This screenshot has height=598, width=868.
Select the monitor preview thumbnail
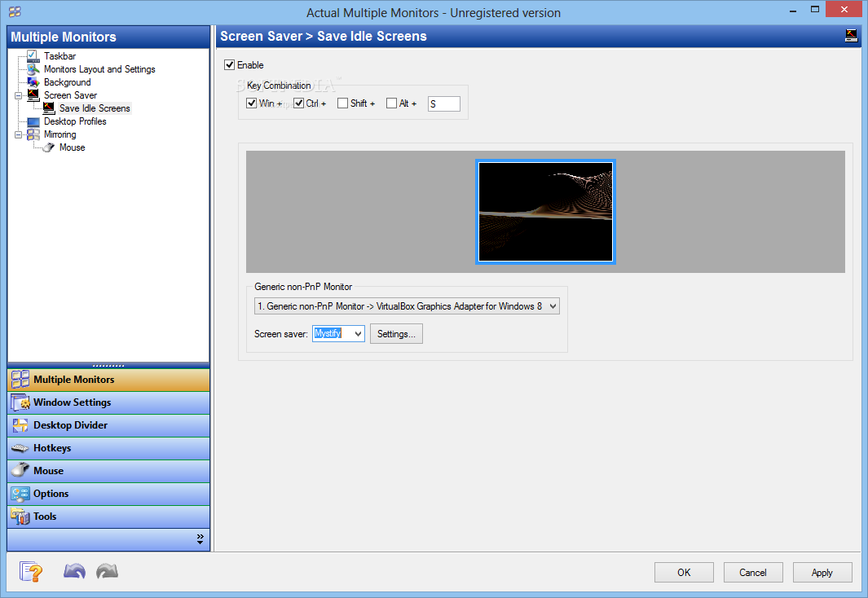pos(545,212)
